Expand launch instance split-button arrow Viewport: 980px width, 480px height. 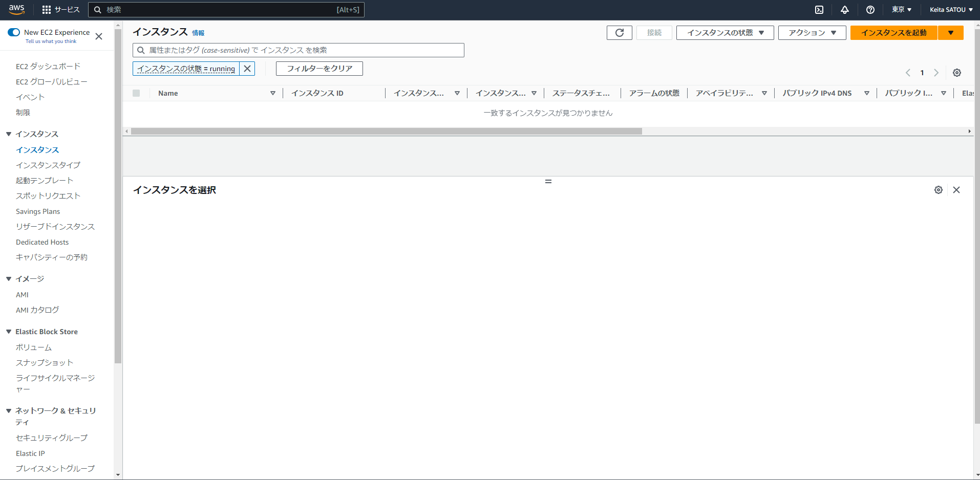point(951,33)
